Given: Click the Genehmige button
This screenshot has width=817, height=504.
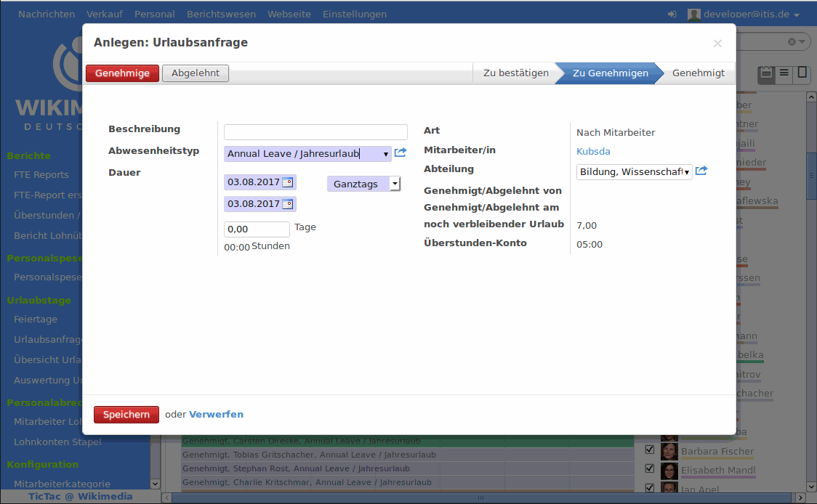Looking at the screenshot, I should click(122, 73).
